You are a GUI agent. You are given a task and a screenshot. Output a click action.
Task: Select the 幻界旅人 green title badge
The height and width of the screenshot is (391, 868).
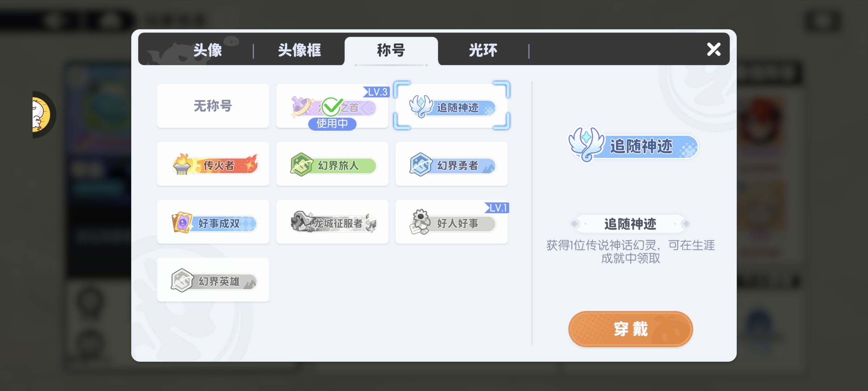(x=332, y=164)
